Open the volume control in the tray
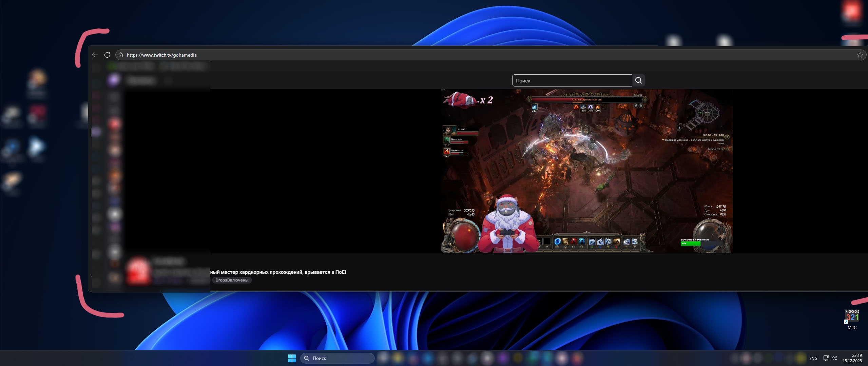The width and height of the screenshot is (868, 366). coord(835,358)
